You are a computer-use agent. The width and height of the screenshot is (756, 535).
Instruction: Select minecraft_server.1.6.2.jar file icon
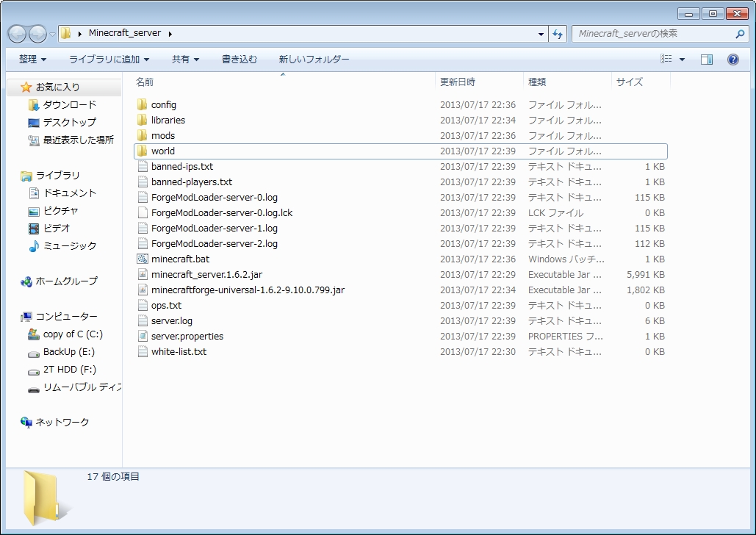143,275
